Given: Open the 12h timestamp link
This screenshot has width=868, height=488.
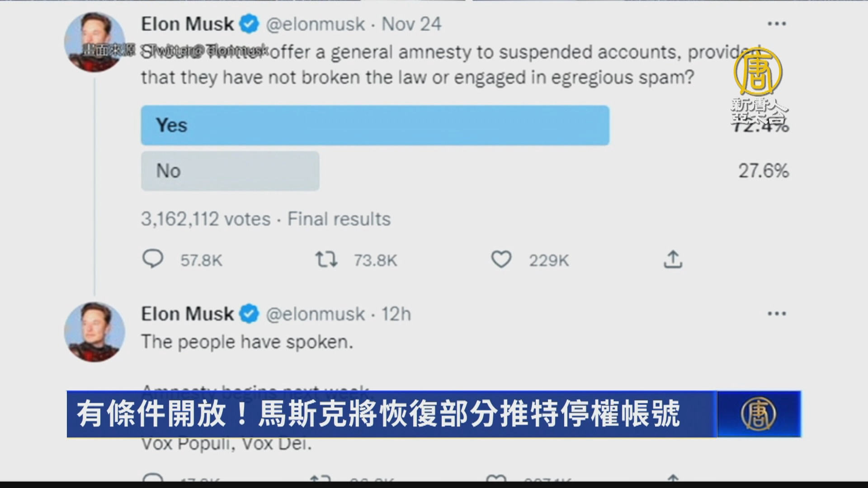Looking at the screenshot, I should click(x=396, y=314).
